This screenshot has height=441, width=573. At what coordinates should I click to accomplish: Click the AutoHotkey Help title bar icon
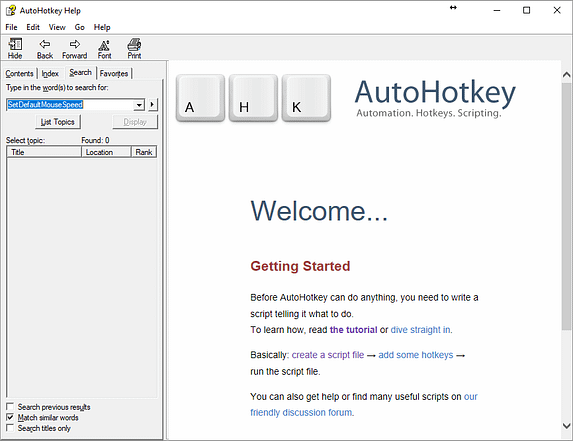(11, 11)
